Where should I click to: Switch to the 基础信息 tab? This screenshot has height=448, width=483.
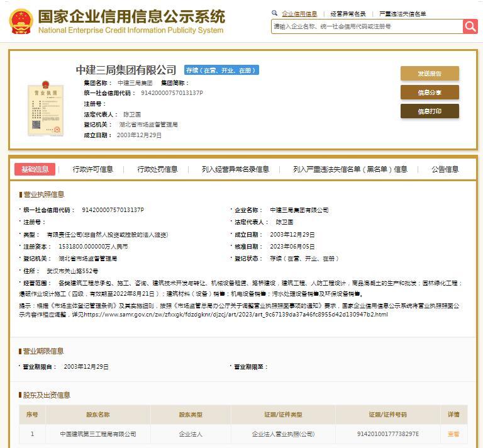coord(35,169)
